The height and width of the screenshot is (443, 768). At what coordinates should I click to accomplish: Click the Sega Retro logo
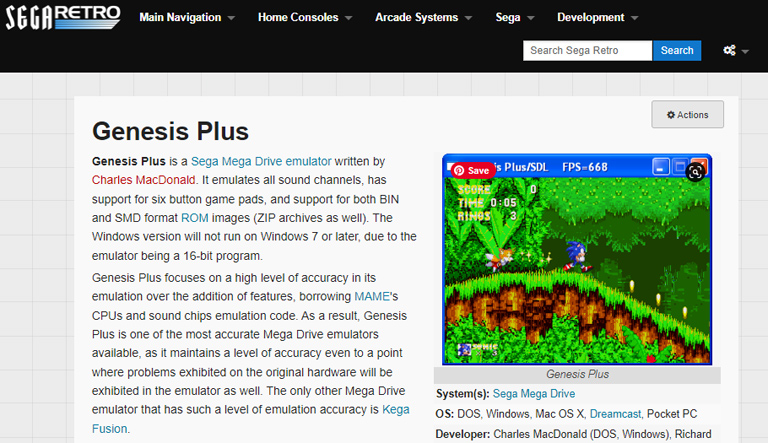63,17
